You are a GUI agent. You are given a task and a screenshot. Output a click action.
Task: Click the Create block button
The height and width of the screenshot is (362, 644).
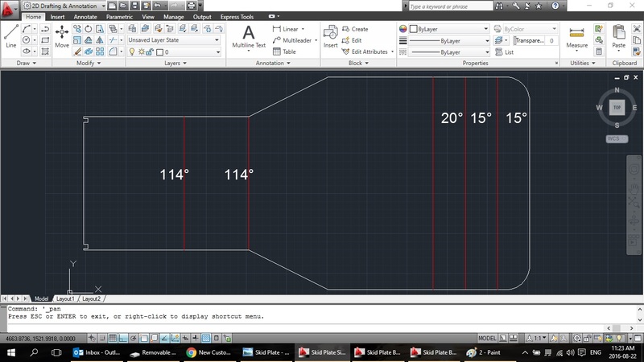point(355,29)
